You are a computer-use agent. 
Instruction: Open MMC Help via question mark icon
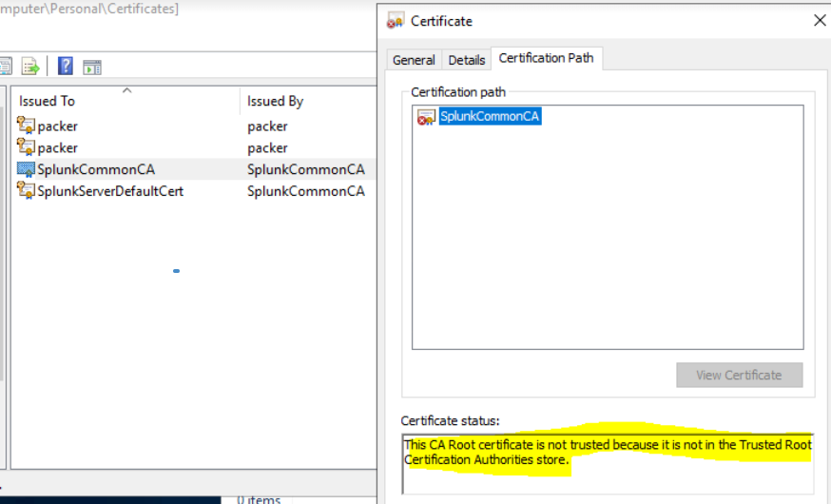coord(66,67)
